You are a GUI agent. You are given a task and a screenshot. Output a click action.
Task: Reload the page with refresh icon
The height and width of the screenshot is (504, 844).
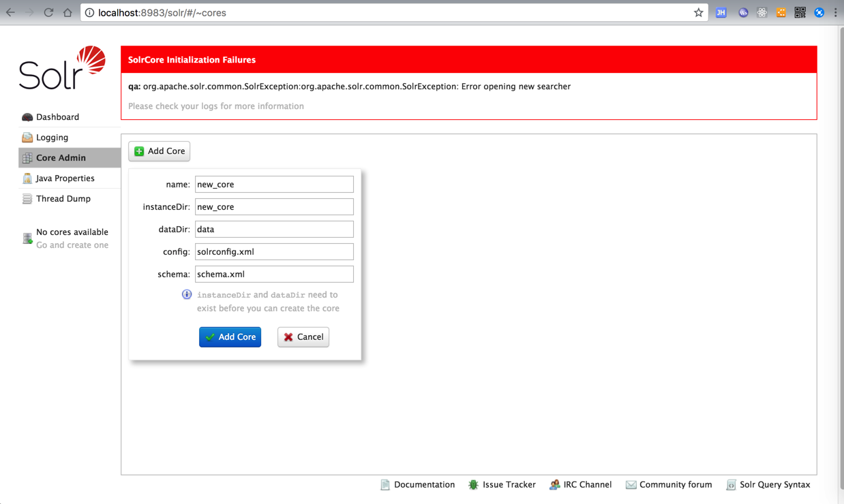pos(48,13)
